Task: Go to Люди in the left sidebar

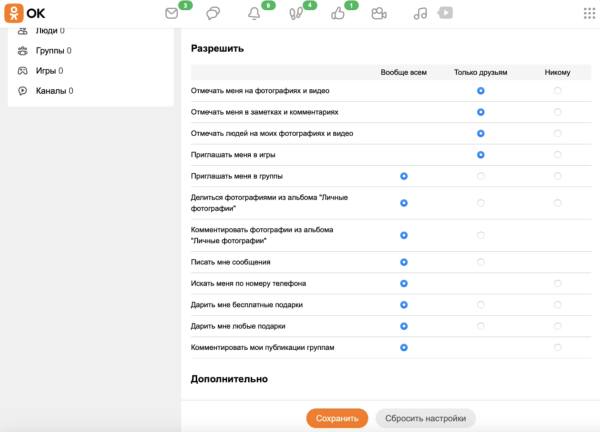Action: coord(41,31)
